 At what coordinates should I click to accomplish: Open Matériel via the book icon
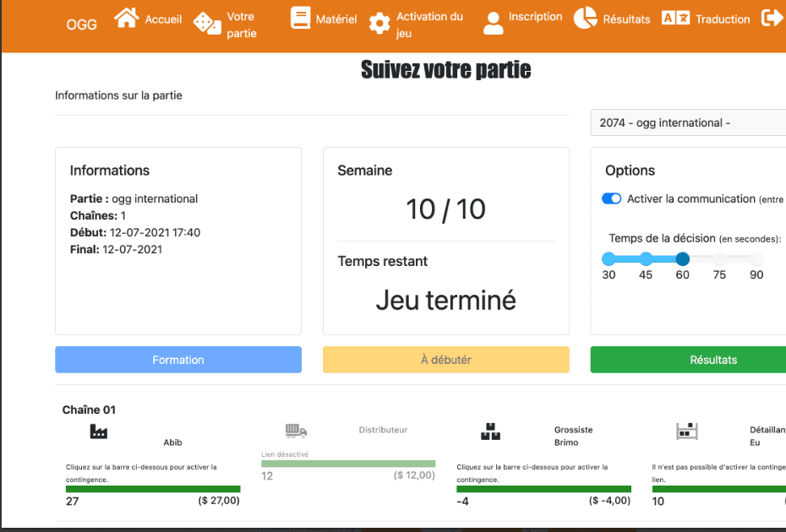coord(300,17)
